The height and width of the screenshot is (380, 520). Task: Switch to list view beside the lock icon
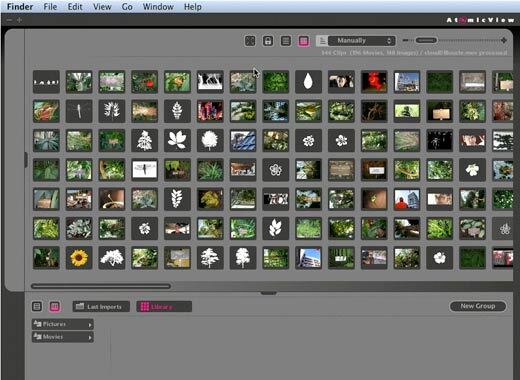coord(286,41)
